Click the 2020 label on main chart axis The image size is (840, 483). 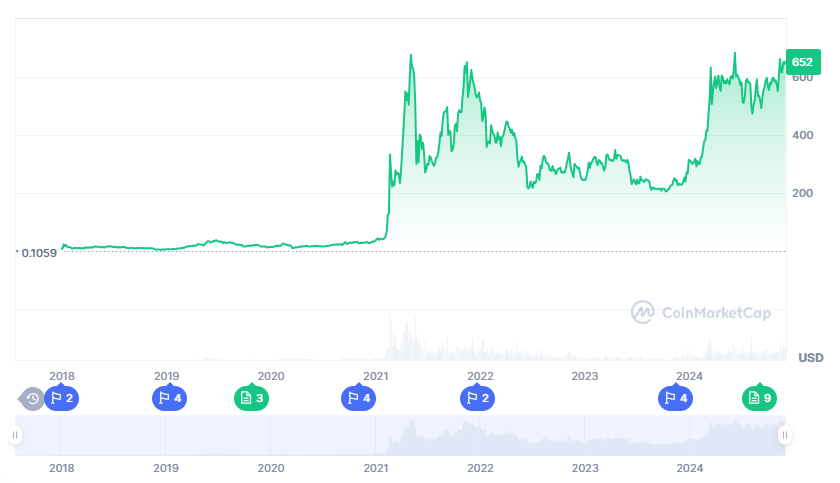[271, 376]
